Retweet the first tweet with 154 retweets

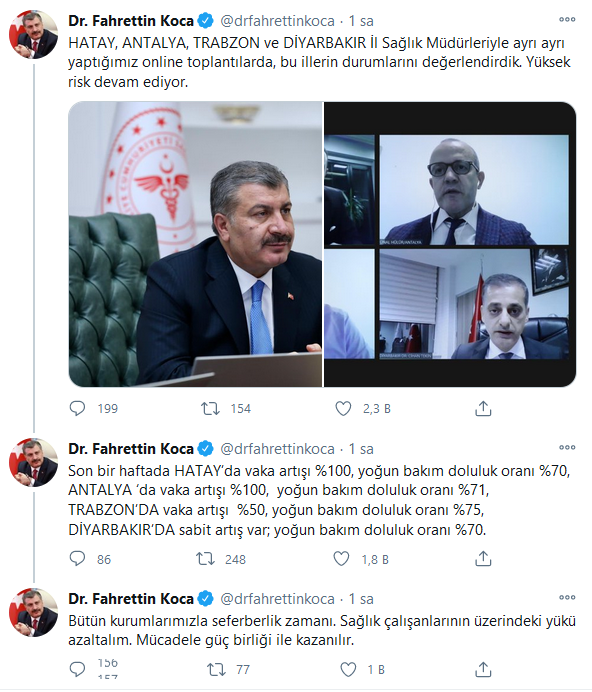click(210, 409)
